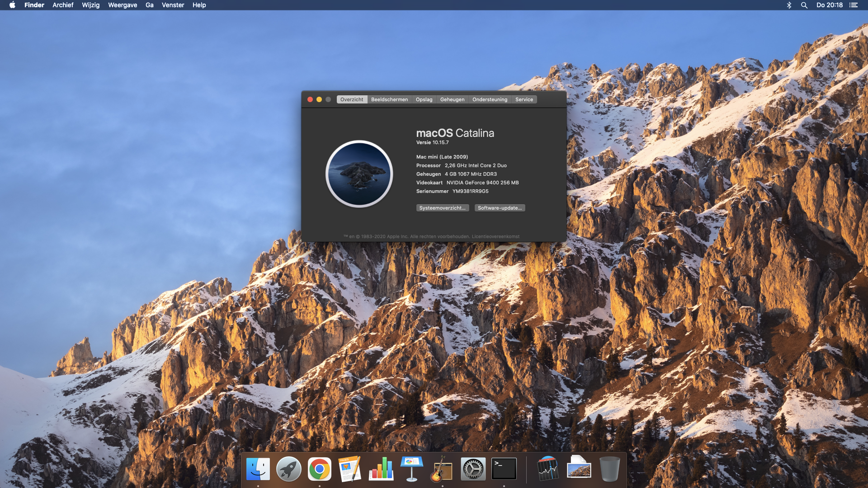The height and width of the screenshot is (488, 868).
Task: Open Notification Center list icon
Action: tap(853, 5)
